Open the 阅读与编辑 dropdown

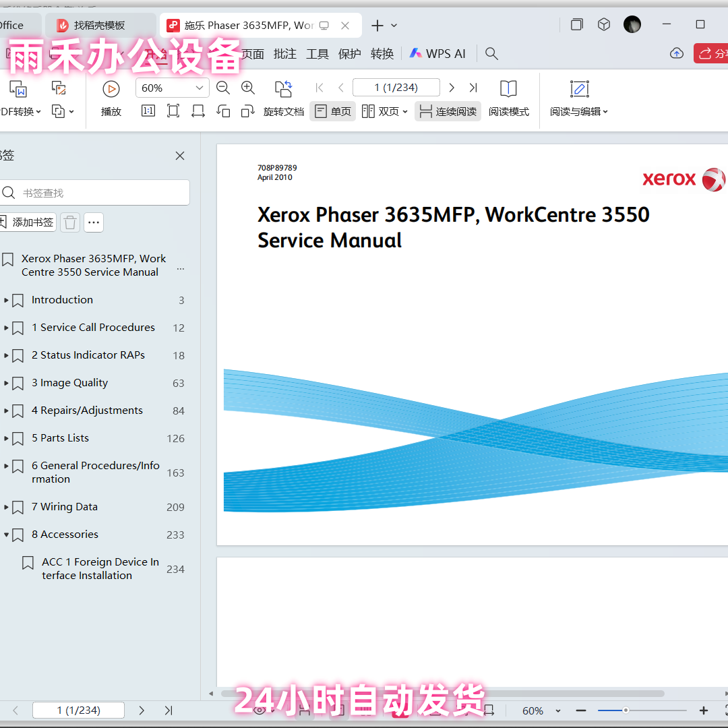coord(579,112)
